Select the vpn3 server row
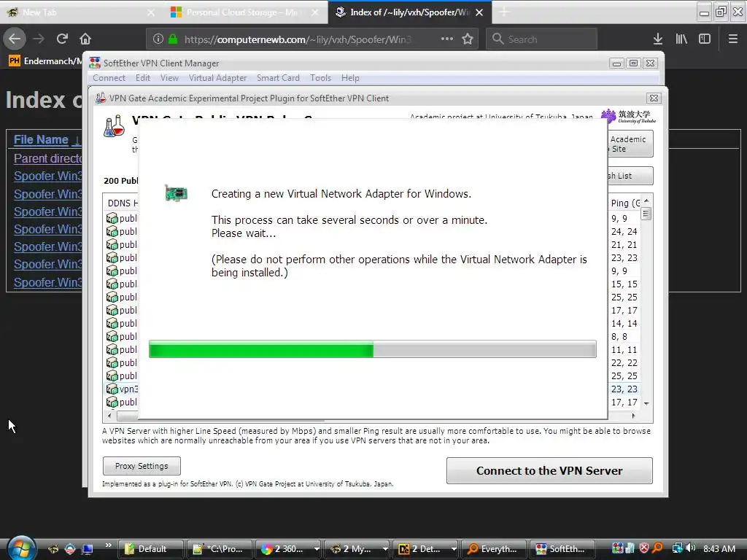 click(x=122, y=389)
